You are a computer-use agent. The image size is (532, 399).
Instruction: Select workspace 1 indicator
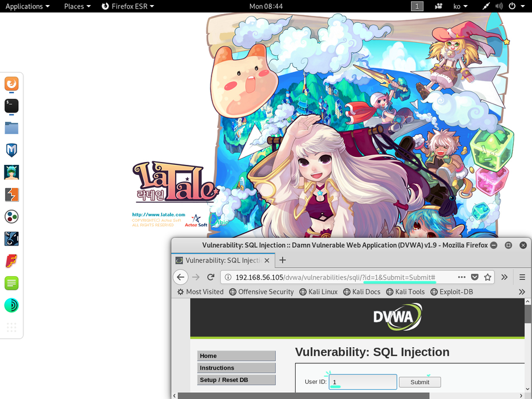tap(417, 6)
